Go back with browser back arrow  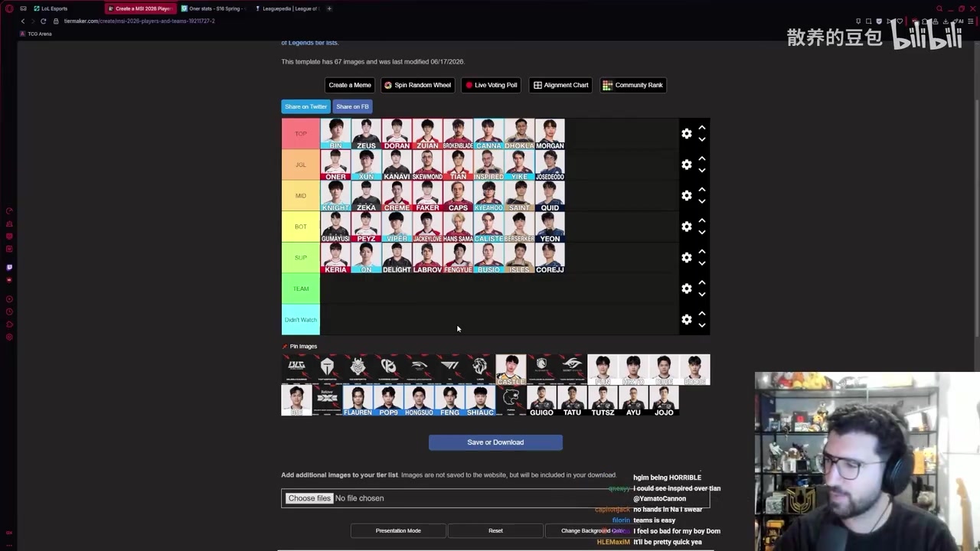pos(22,21)
